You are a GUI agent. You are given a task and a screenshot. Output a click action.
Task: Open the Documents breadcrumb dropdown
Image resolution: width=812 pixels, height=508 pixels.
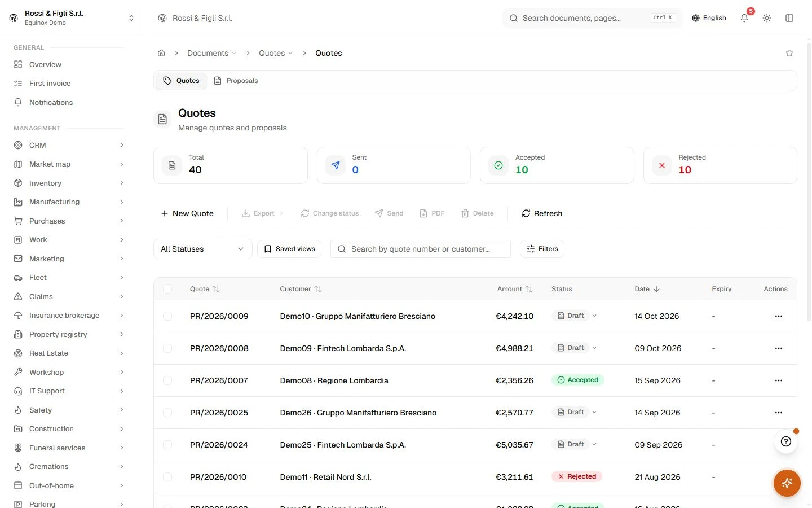pos(212,53)
